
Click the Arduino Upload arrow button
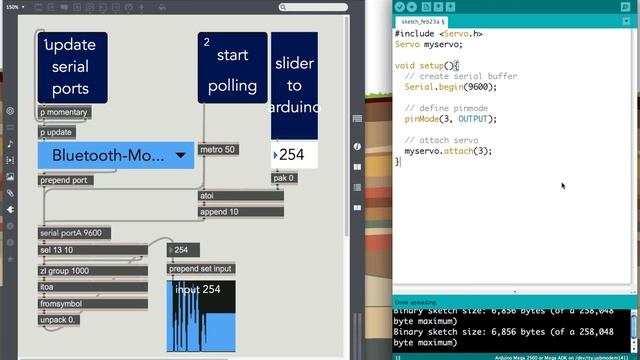(412, 7)
